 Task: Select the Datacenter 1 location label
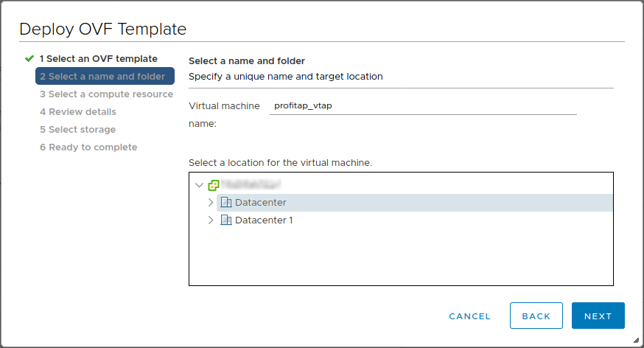coord(264,220)
